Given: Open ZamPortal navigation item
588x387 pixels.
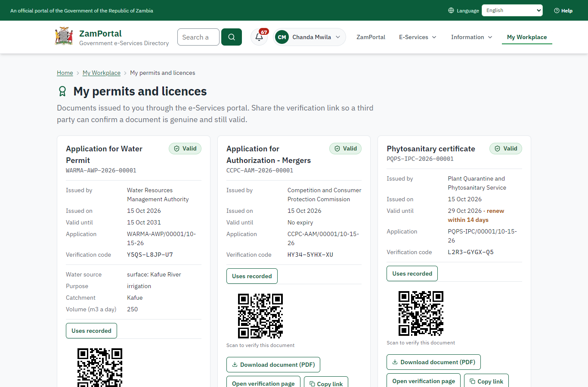Looking at the screenshot, I should 371,37.
